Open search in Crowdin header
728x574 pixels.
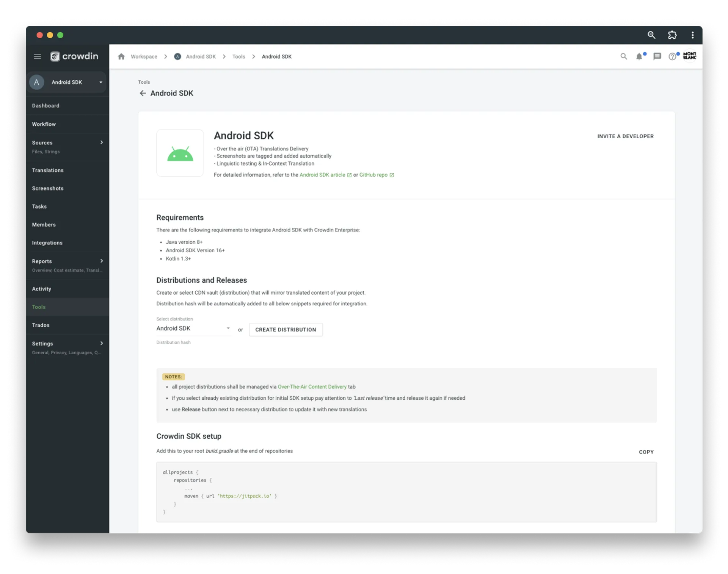point(623,56)
